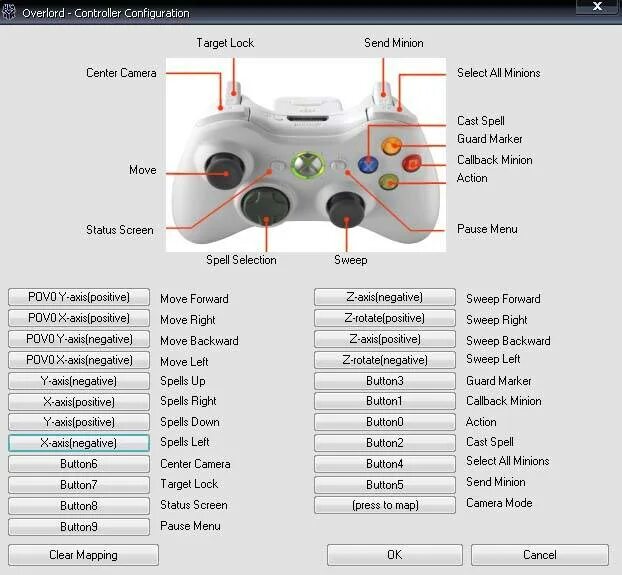Image resolution: width=622 pixels, height=575 pixels.
Task: Remap Sweep Right button Z-rotate(positive)
Action: 385,318
